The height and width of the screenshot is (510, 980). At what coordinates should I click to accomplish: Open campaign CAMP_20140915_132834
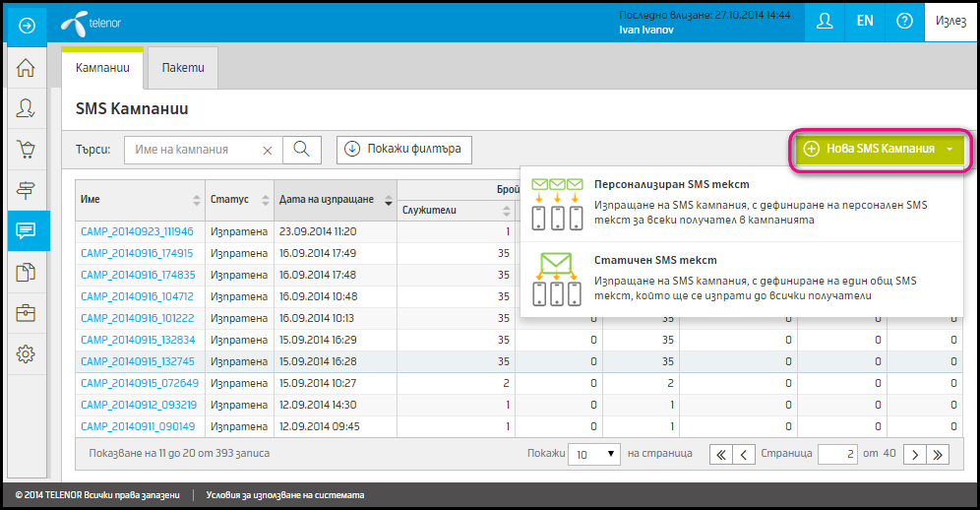(138, 340)
